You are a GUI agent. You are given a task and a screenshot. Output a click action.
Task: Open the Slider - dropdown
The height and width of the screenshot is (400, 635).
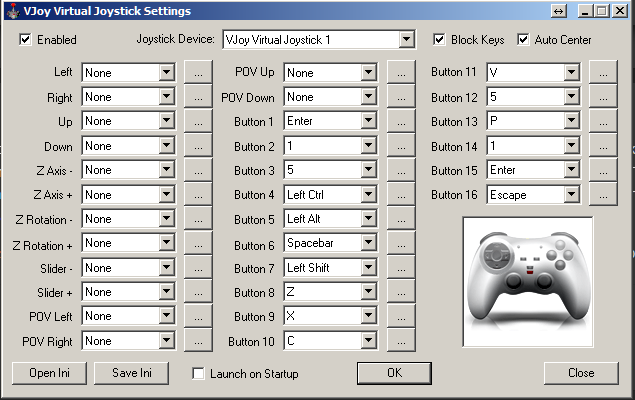tap(166, 268)
